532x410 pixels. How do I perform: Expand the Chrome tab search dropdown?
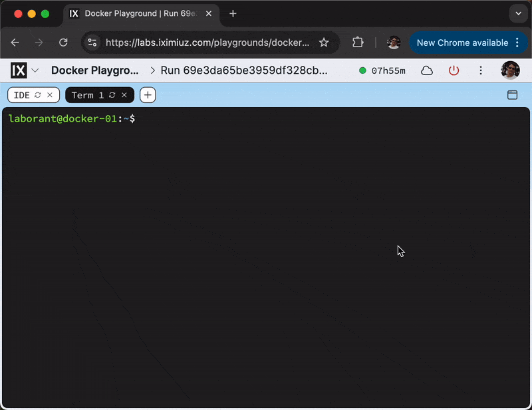(x=518, y=13)
